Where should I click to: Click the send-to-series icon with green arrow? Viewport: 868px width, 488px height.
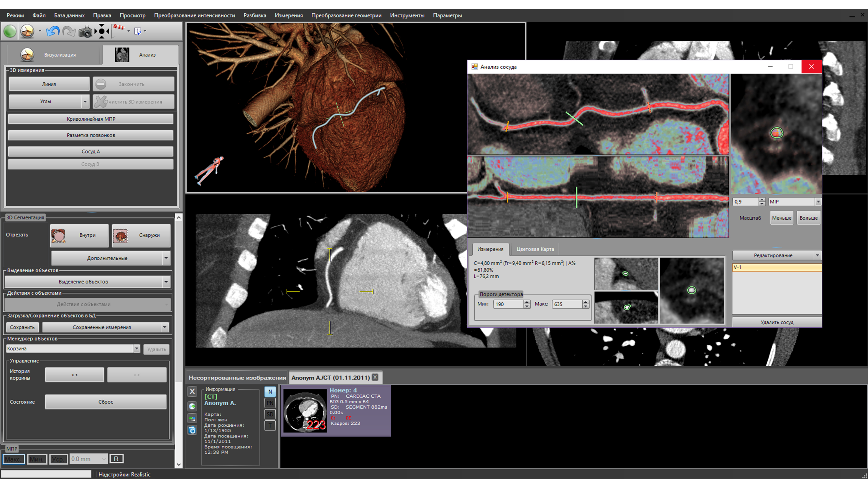tap(192, 419)
